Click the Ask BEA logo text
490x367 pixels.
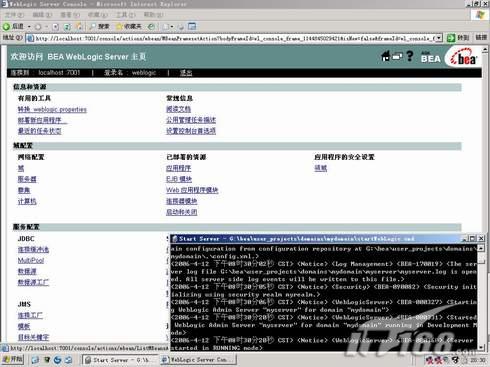(430, 57)
